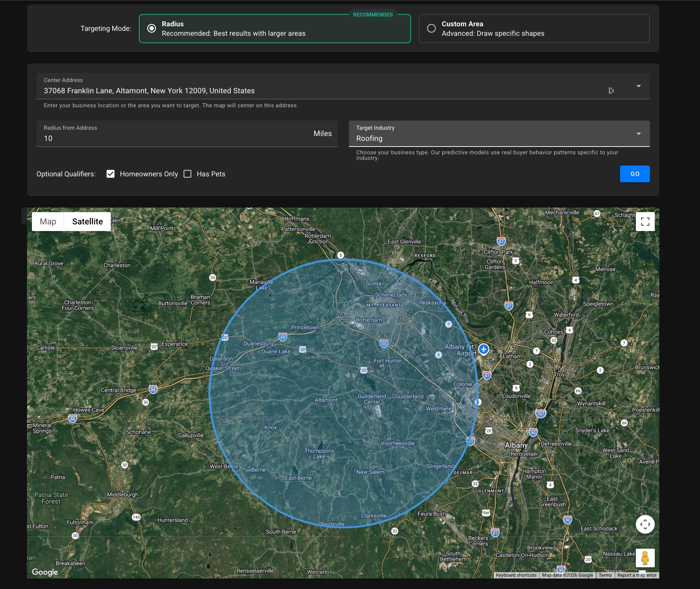Screen dimensions: 700x589
Task: Open the fullscreen map view icon
Action: point(645,221)
